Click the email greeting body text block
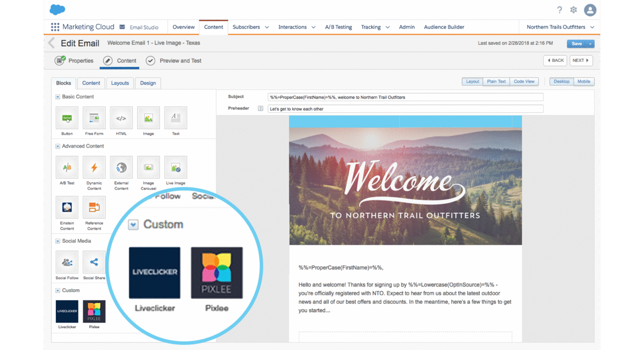 pos(406,289)
